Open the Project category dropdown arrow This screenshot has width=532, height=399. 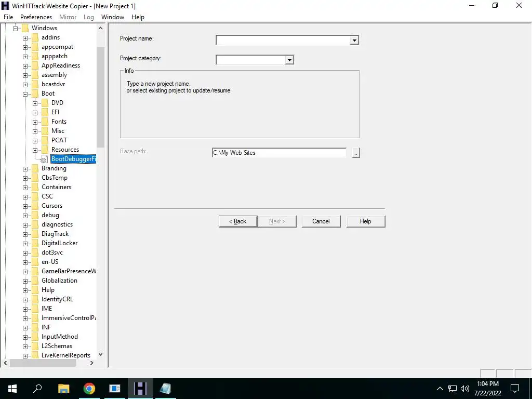coord(289,60)
